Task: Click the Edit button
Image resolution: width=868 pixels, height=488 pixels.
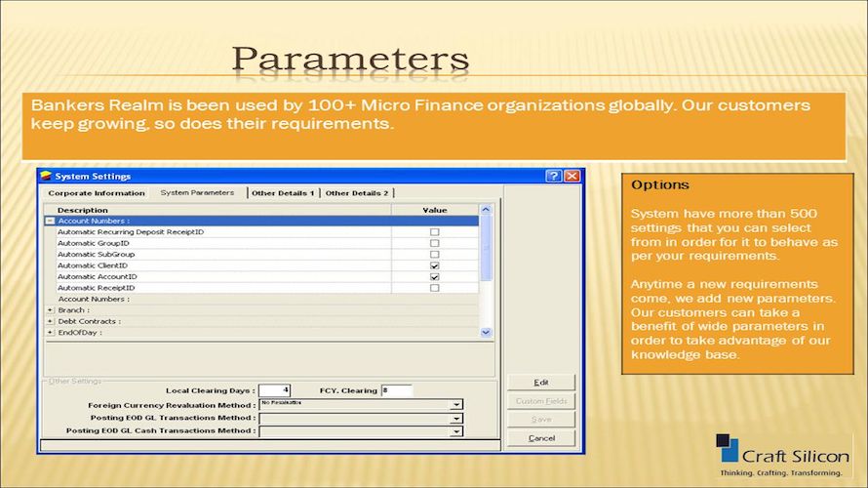Action: [541, 383]
